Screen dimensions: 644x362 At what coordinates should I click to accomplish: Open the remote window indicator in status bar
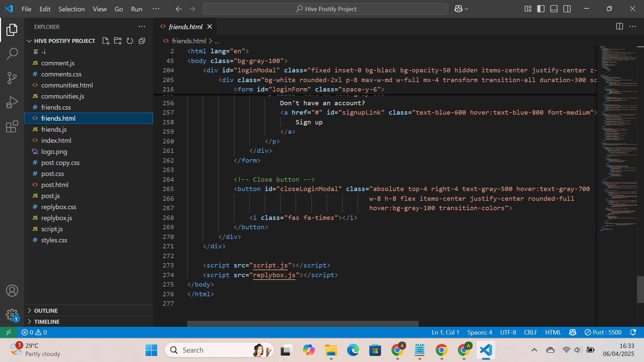pos(9,332)
